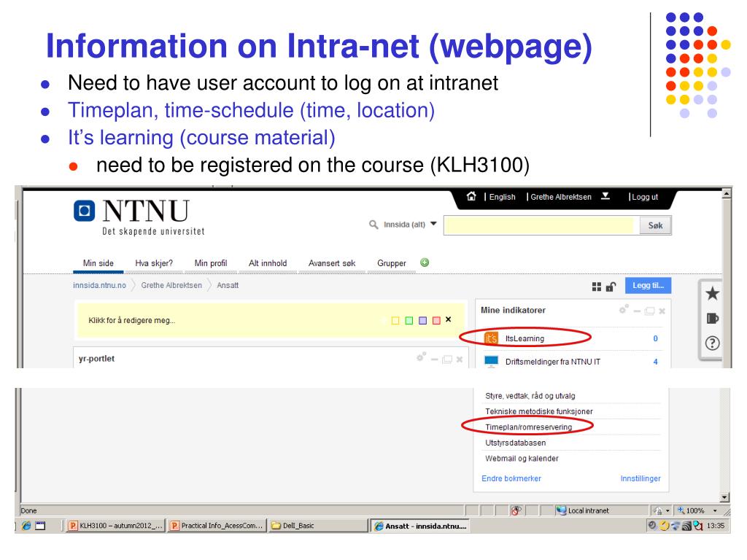Image resolution: width=747 pixels, height=560 pixels.
Task: Click the grid layout icon
Action: pyautogui.click(x=597, y=286)
